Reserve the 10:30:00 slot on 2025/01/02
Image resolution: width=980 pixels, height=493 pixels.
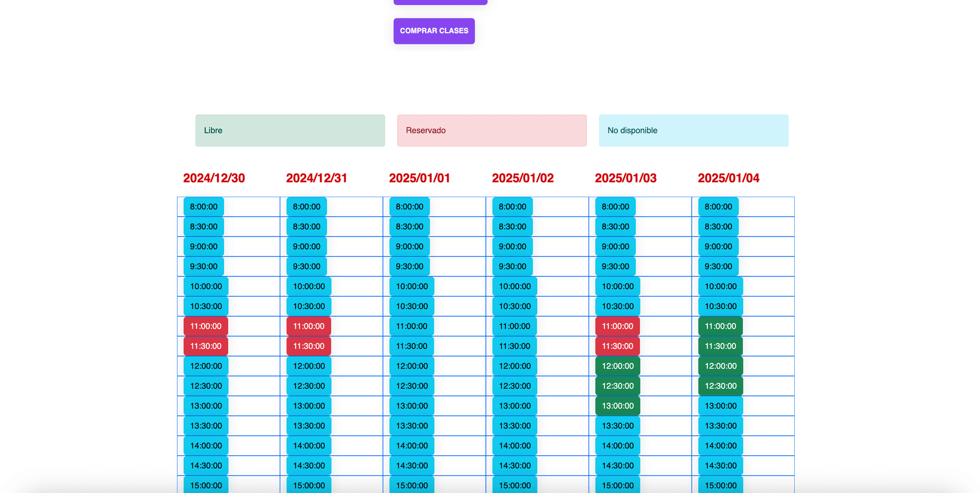(514, 306)
